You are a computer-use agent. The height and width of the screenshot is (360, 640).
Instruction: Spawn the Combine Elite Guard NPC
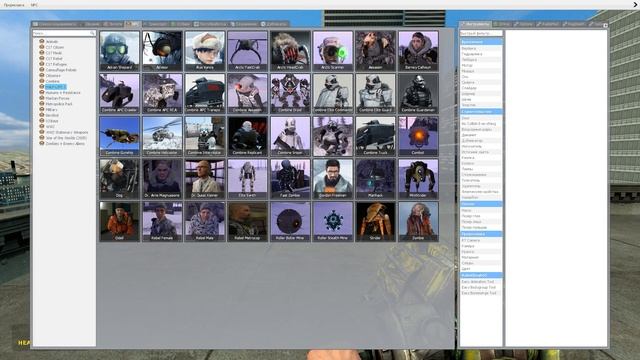point(376,93)
